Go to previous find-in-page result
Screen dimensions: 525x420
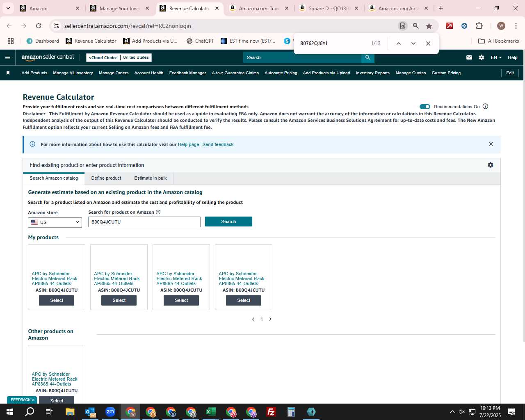[x=399, y=43]
